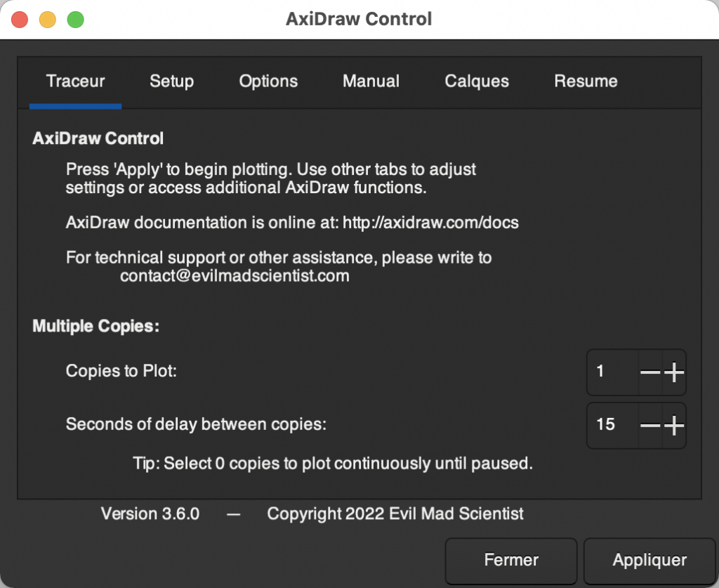
Task: Switch to the Setup tab
Action: pyautogui.click(x=171, y=81)
